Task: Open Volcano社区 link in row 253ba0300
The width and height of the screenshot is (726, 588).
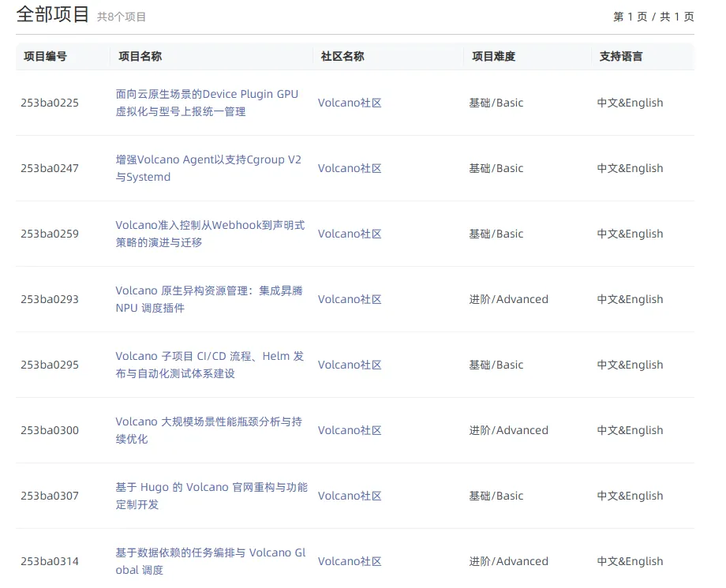Action: pyautogui.click(x=350, y=430)
